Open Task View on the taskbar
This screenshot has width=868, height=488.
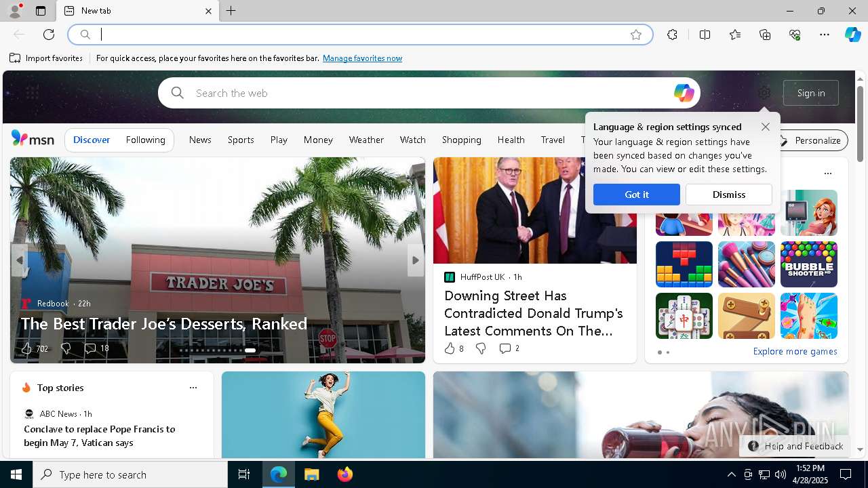click(244, 474)
